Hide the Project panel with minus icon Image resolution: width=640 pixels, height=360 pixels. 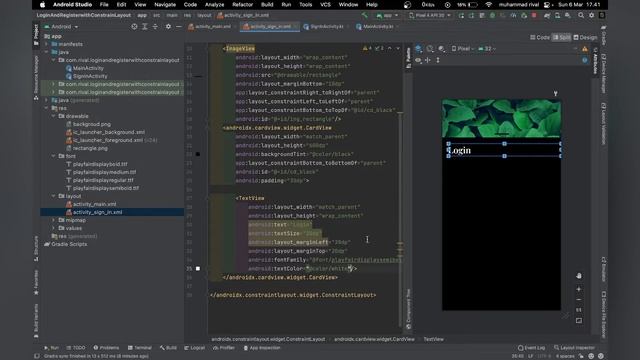(179, 27)
